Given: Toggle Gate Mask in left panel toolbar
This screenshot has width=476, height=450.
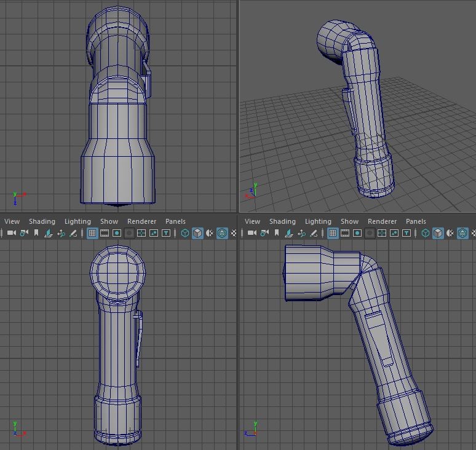Looking at the screenshot, I should click(129, 233).
